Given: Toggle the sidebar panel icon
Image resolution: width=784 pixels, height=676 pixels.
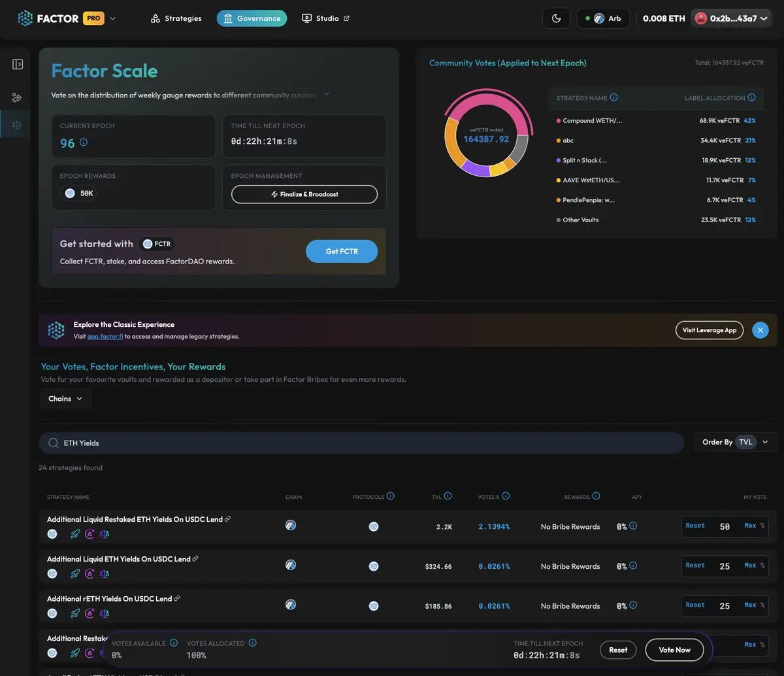Looking at the screenshot, I should (18, 64).
